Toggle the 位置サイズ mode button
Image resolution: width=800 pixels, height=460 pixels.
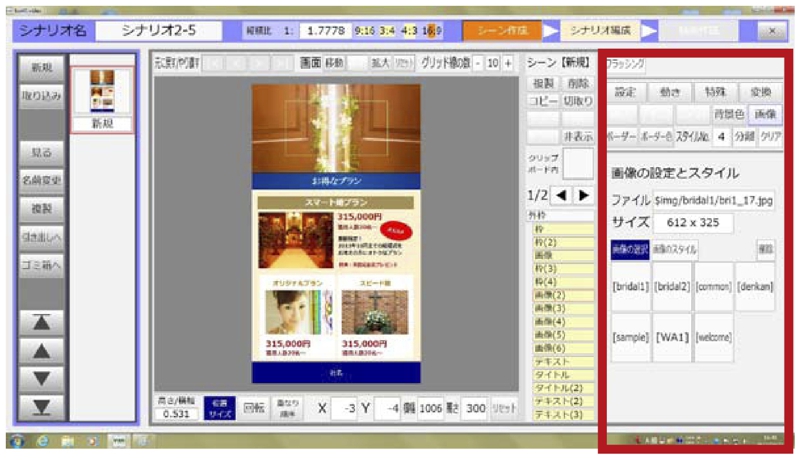(220, 408)
